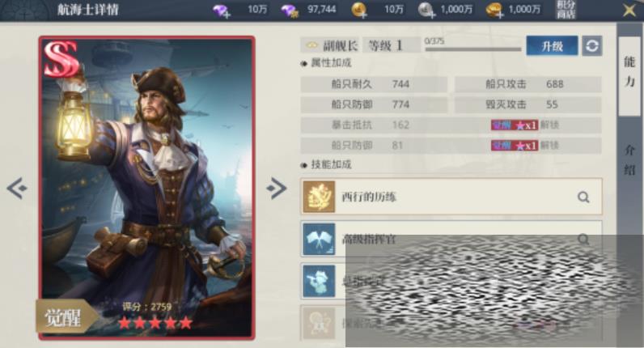Click the 觉醒 awaken button
644x348 pixels.
[x=65, y=316]
